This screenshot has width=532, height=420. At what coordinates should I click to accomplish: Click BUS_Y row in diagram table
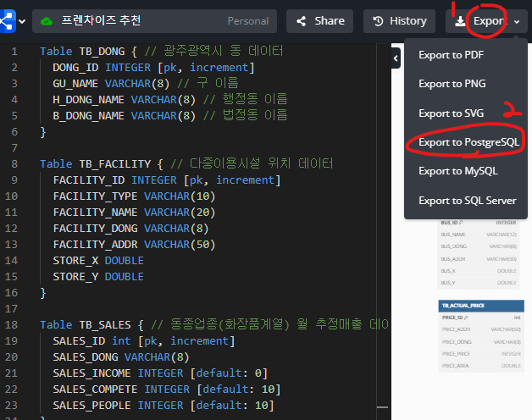479,283
